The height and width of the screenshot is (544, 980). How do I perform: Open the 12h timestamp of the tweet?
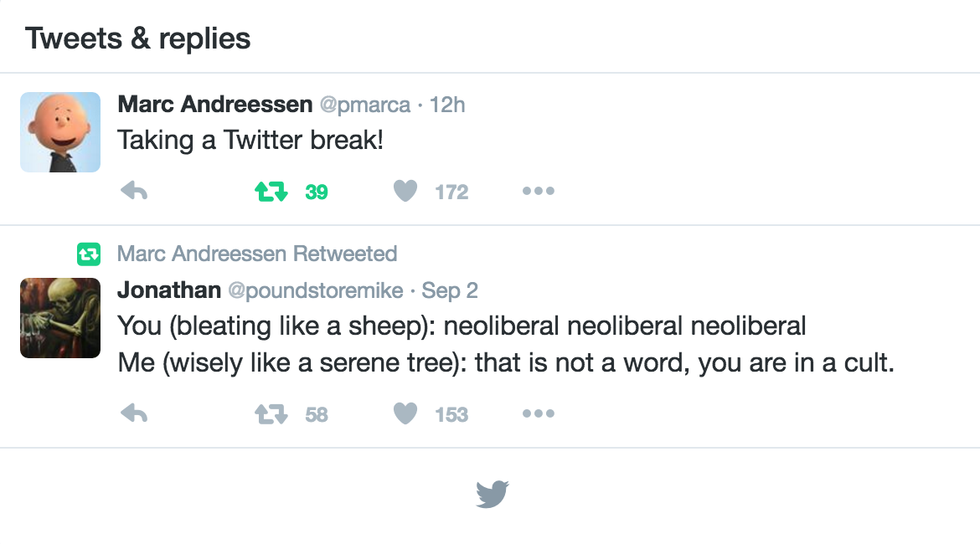pos(447,105)
